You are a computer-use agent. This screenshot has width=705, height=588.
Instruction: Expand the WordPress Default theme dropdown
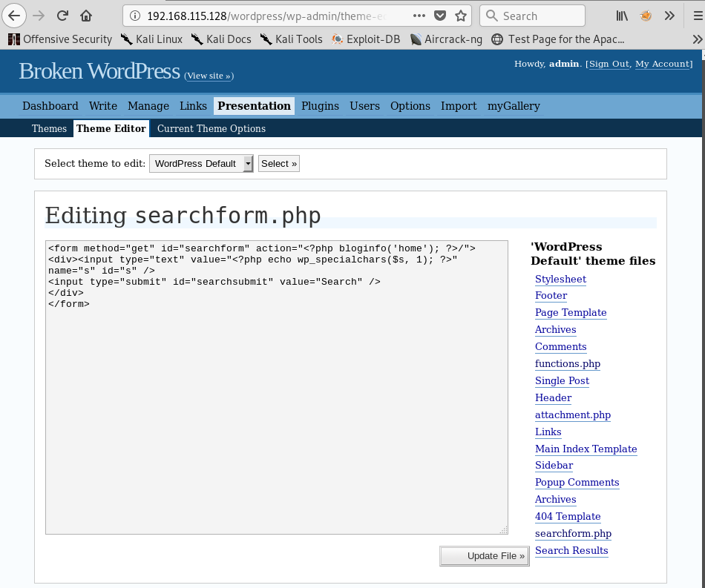201,164
